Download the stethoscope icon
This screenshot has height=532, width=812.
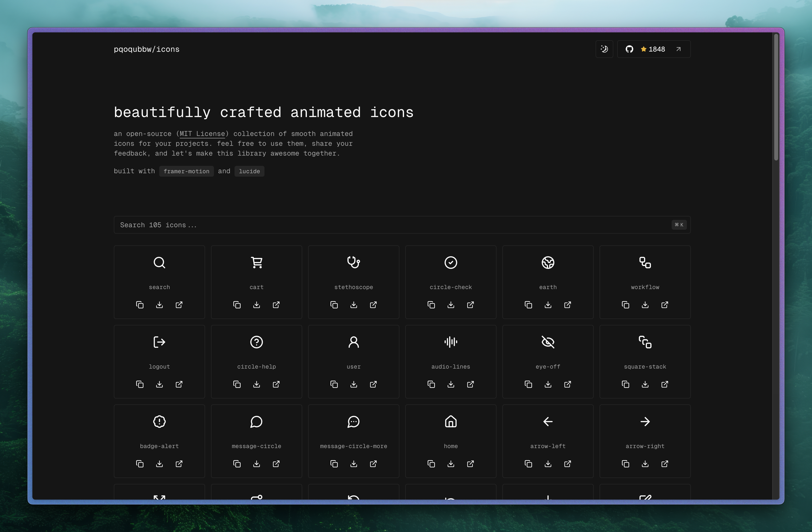tap(354, 305)
